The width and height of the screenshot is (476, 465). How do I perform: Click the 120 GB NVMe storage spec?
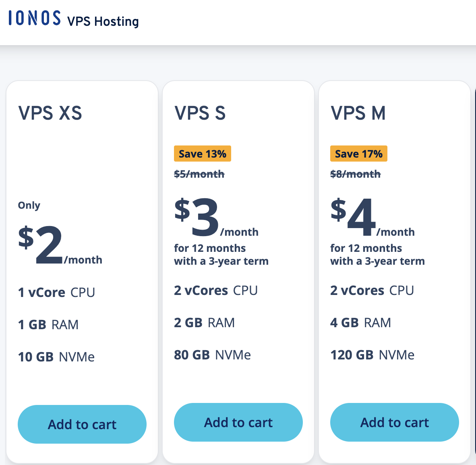(372, 355)
